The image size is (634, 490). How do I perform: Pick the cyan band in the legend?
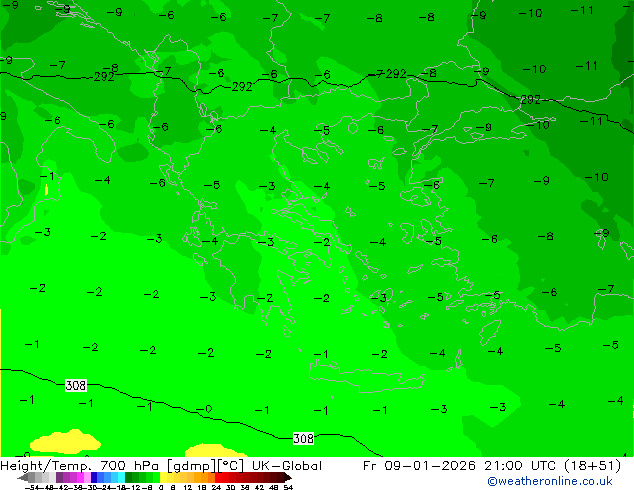(122, 477)
